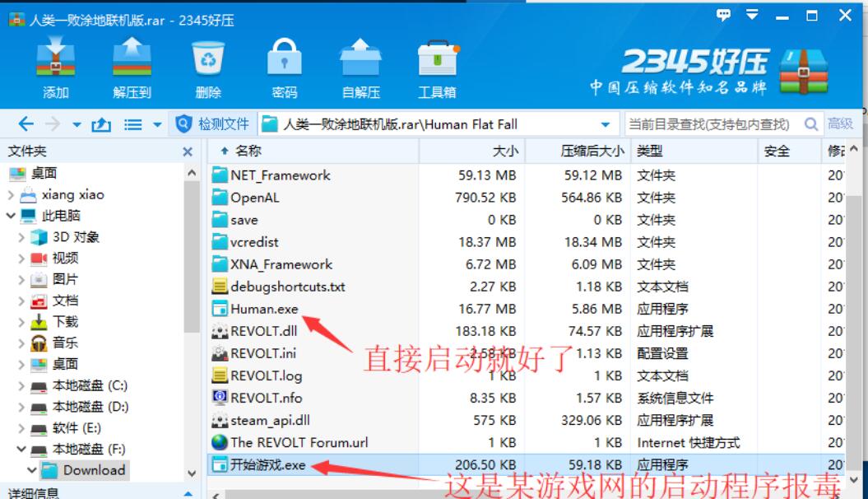Click into the 当前目录查找 search field
868x499 pixels.
point(714,124)
